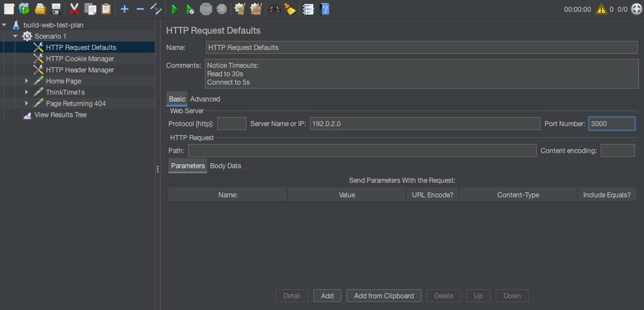Open the Function Helper dialog
Screen dimensions: 644x310
click(x=309, y=9)
